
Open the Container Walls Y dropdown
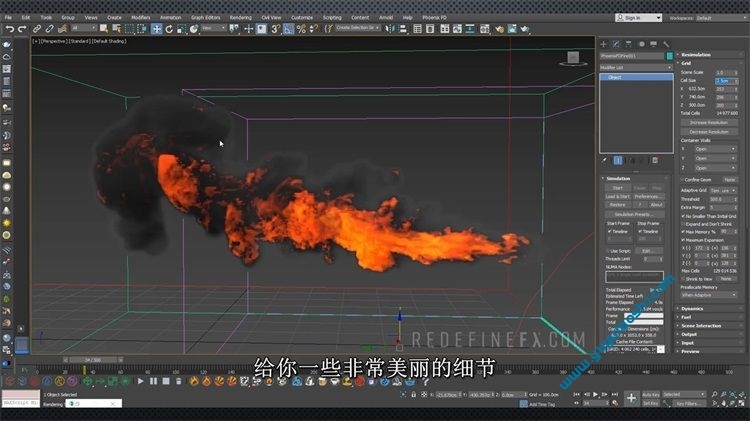tap(715, 158)
